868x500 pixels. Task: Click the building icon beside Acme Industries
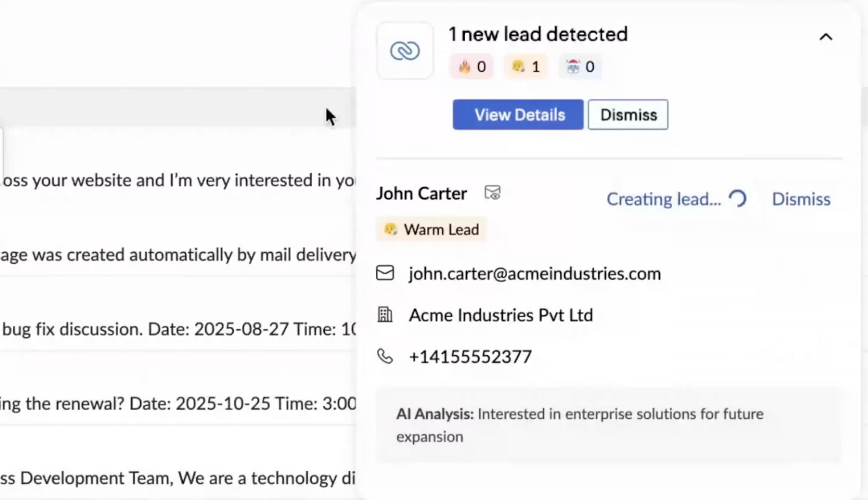tap(385, 315)
